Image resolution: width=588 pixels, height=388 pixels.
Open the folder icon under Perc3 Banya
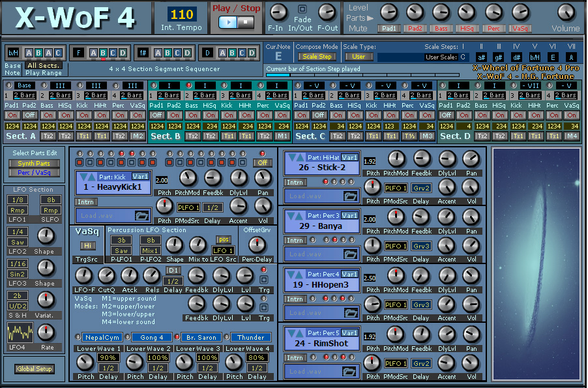tap(350, 254)
